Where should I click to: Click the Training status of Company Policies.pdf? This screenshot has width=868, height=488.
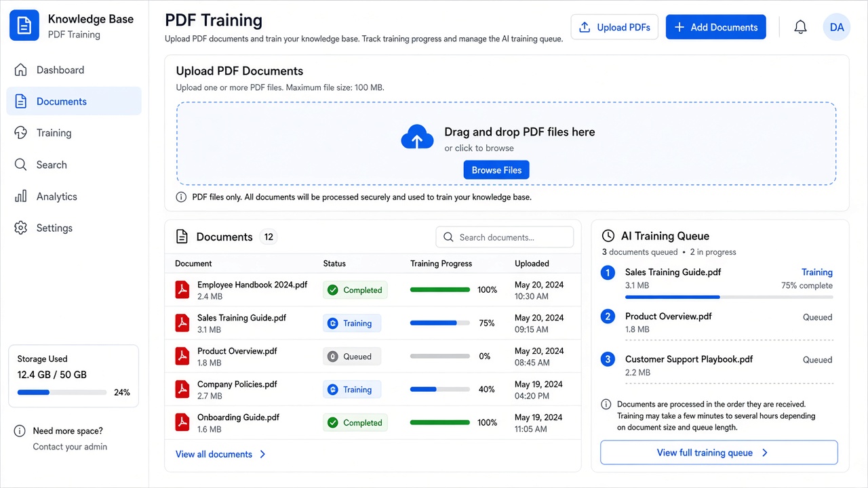click(352, 390)
